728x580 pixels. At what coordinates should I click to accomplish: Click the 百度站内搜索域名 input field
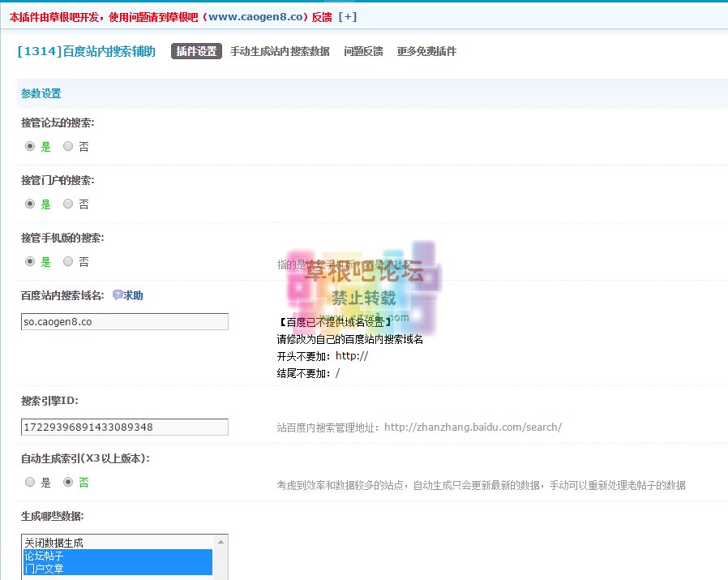[x=124, y=321]
